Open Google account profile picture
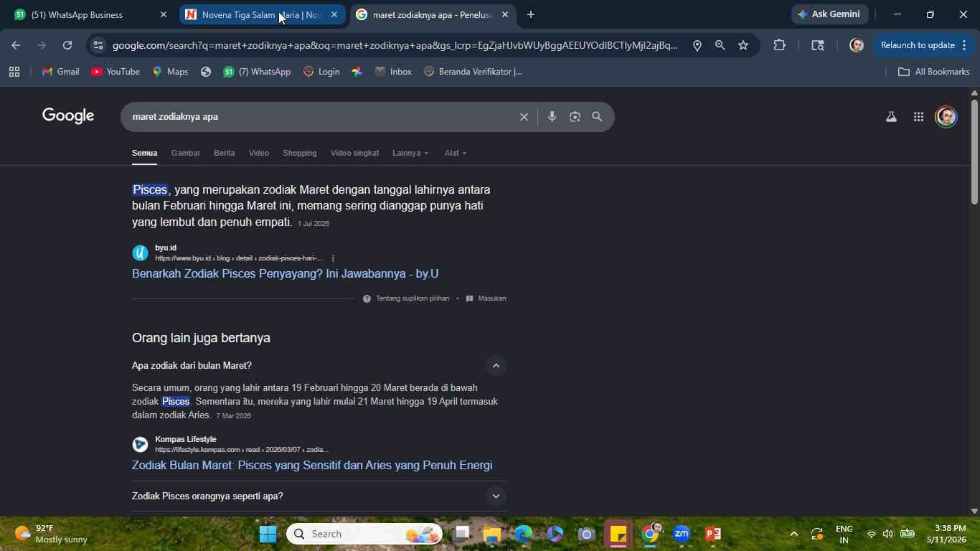The image size is (980, 551). click(946, 117)
